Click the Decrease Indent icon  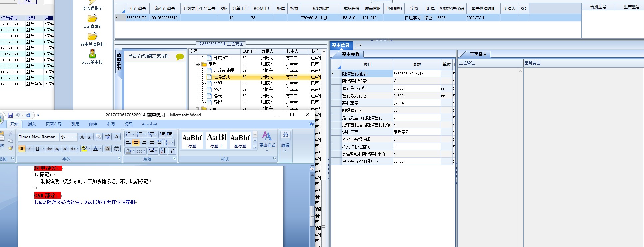click(162, 134)
